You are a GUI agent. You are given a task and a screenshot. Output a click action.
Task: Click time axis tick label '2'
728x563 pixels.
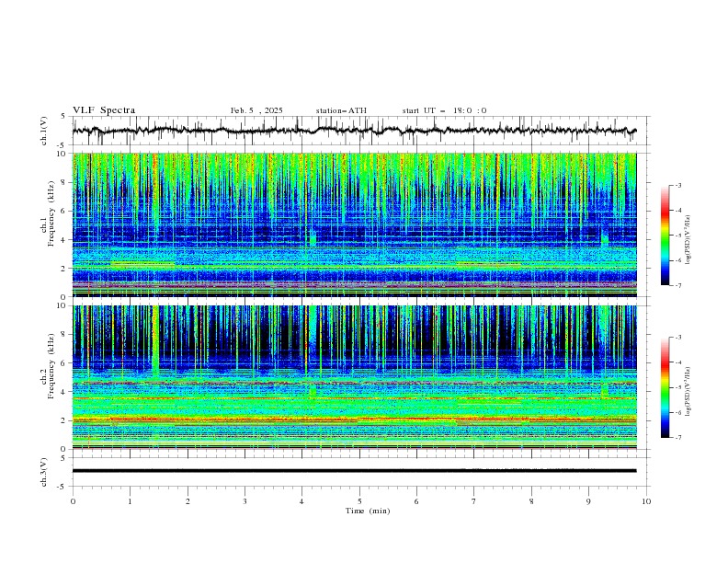[x=188, y=501]
